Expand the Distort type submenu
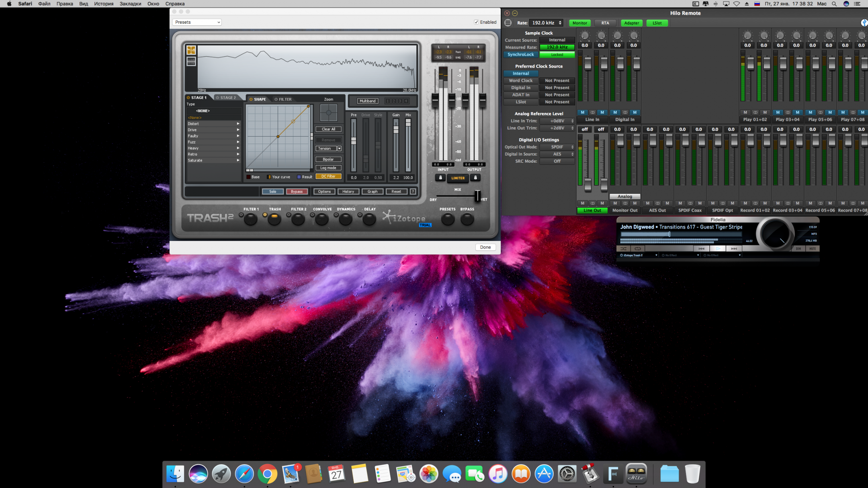Screen dimensions: 868x488 213,124
